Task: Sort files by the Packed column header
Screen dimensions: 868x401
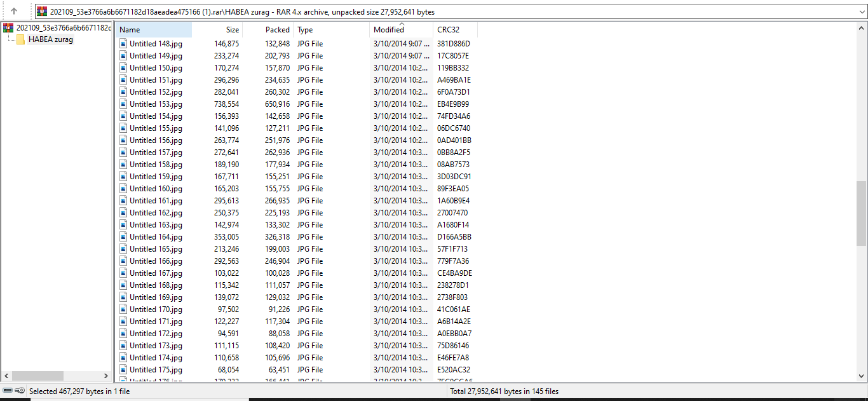Action: point(268,30)
